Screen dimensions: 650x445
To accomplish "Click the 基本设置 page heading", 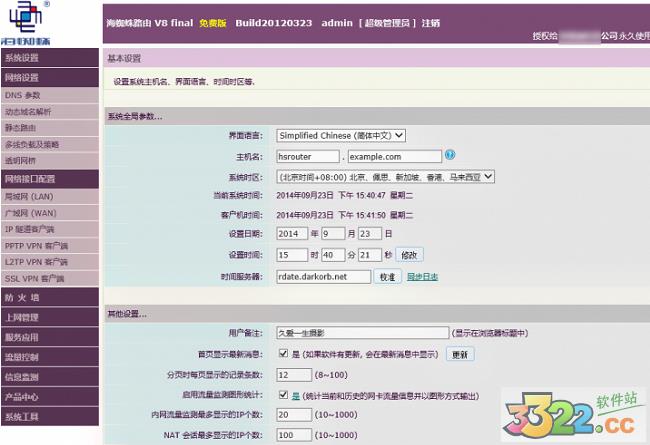I will (x=124, y=58).
